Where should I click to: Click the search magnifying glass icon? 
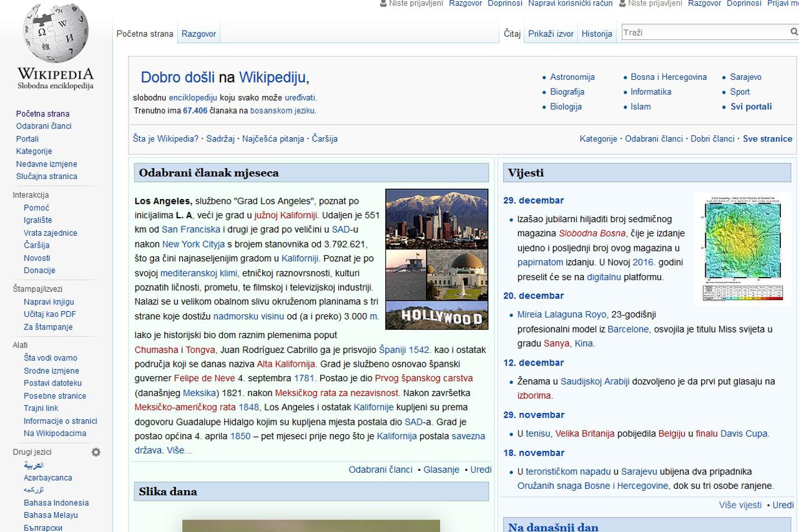coord(792,32)
